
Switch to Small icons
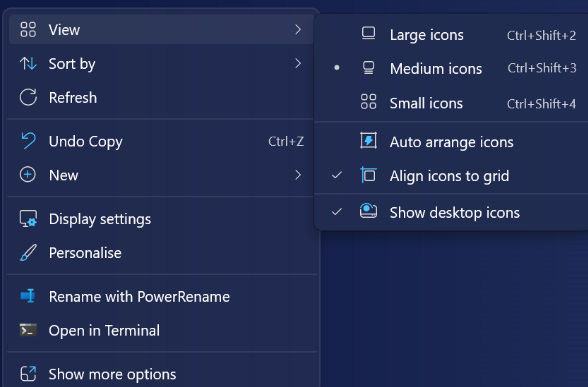click(x=451, y=103)
